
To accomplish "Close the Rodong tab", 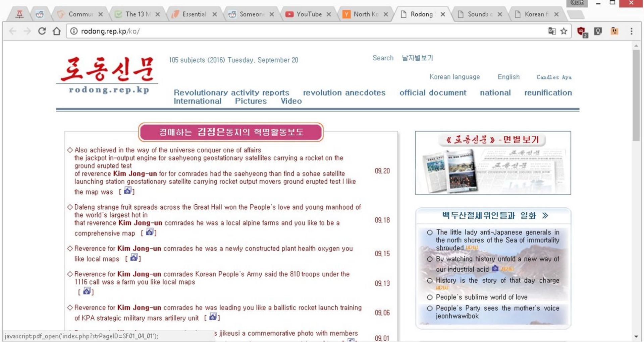I will point(443,14).
